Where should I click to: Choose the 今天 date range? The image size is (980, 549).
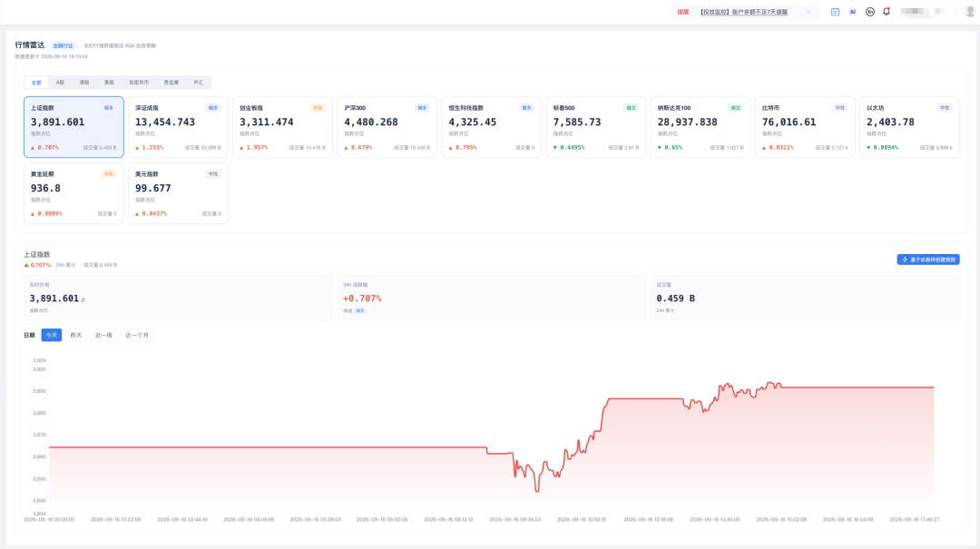[x=51, y=335]
